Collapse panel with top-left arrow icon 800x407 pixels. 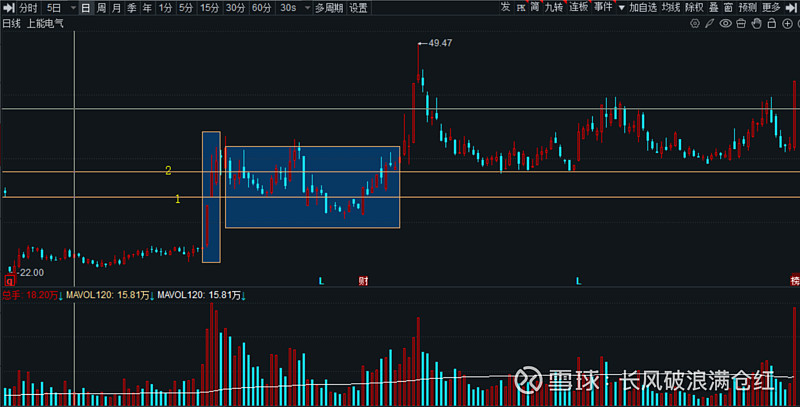9,8
